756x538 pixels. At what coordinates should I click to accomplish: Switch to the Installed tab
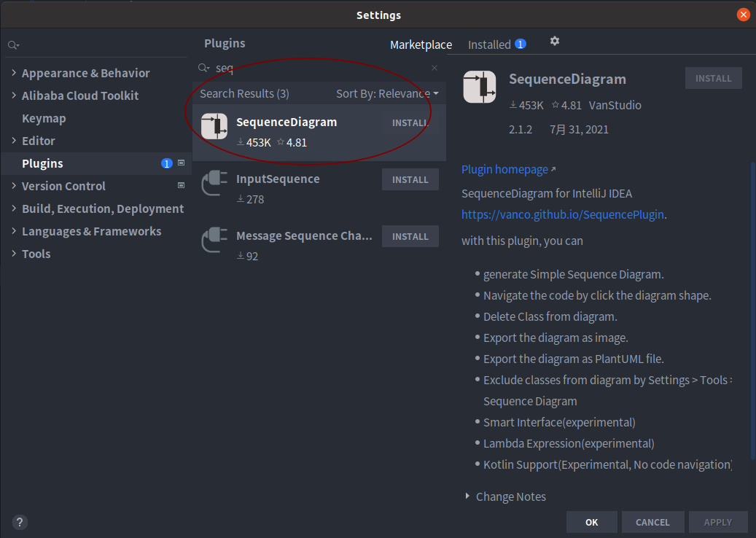pyautogui.click(x=496, y=44)
